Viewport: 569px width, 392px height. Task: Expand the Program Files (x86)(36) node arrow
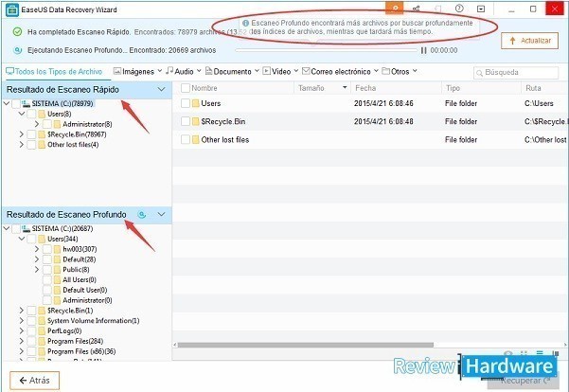[x=22, y=351]
